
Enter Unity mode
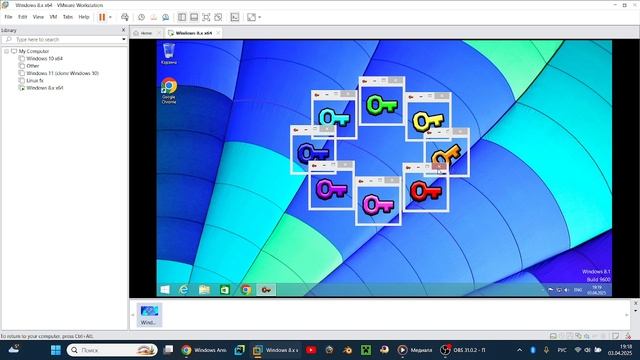pyautogui.click(x=218, y=17)
